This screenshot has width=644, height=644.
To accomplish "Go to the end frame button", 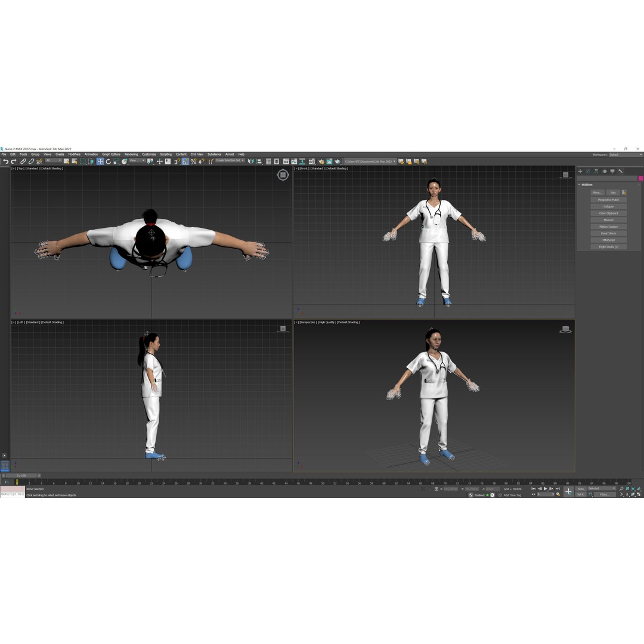I will coord(558,489).
